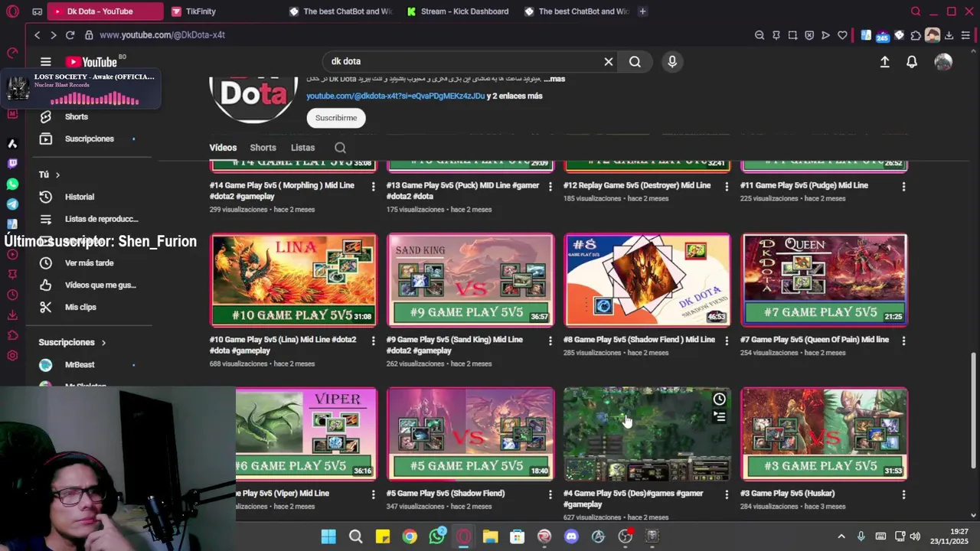Click the zoom-out icon in address bar
Viewport: 980px width, 551px height.
759,34
